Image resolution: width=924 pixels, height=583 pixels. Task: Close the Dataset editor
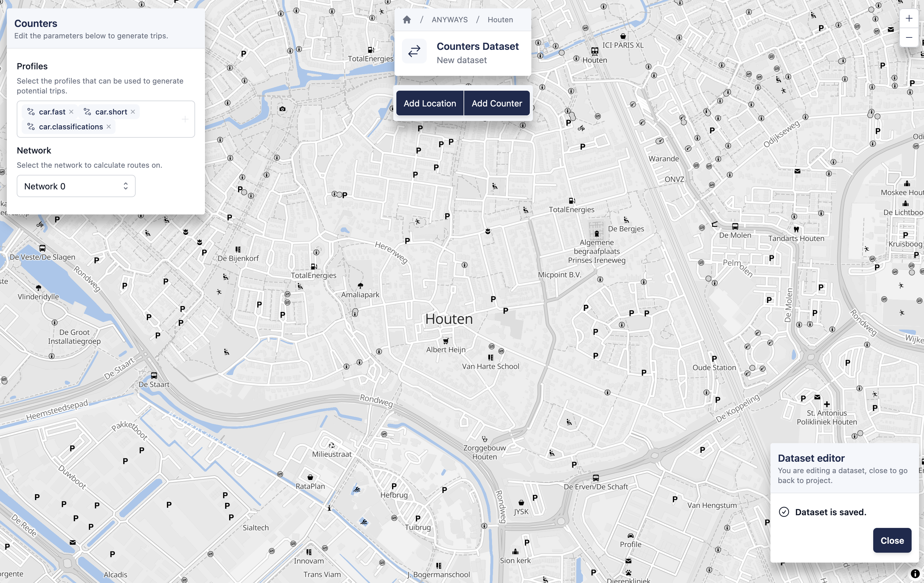pyautogui.click(x=892, y=540)
